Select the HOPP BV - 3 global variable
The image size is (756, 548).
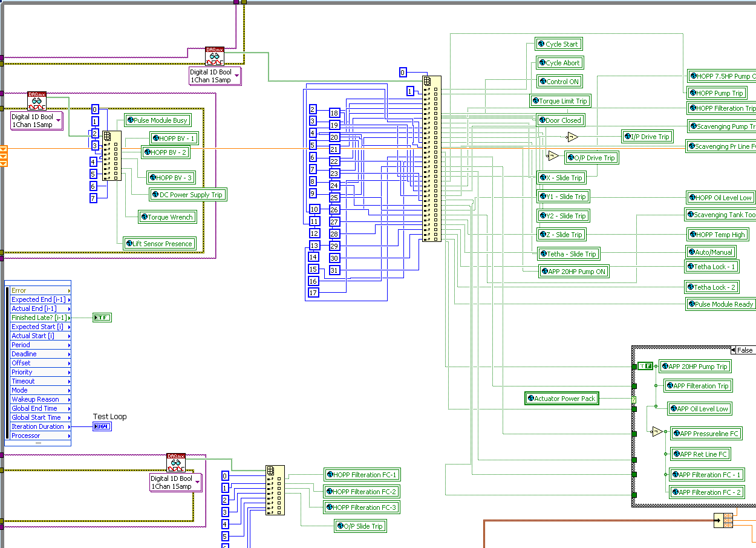pyautogui.click(x=172, y=178)
